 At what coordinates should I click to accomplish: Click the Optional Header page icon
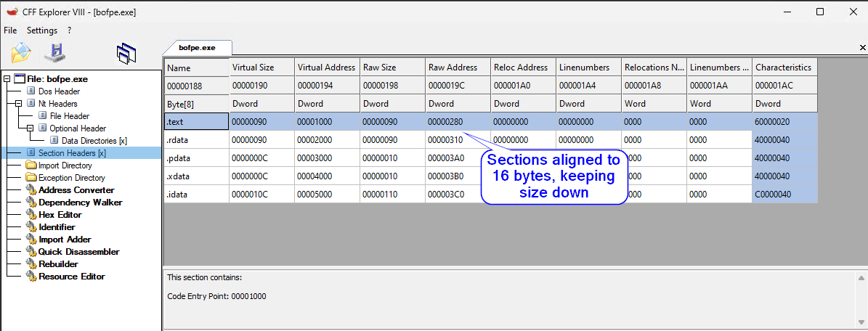(43, 128)
